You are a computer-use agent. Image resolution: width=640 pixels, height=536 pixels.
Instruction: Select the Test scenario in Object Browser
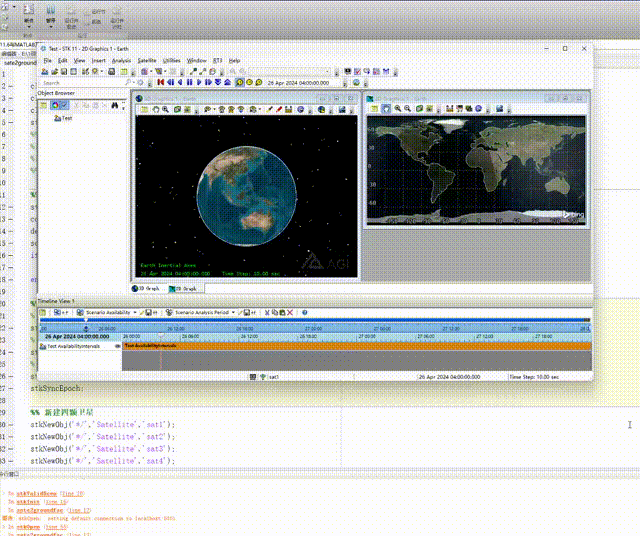click(x=63, y=118)
